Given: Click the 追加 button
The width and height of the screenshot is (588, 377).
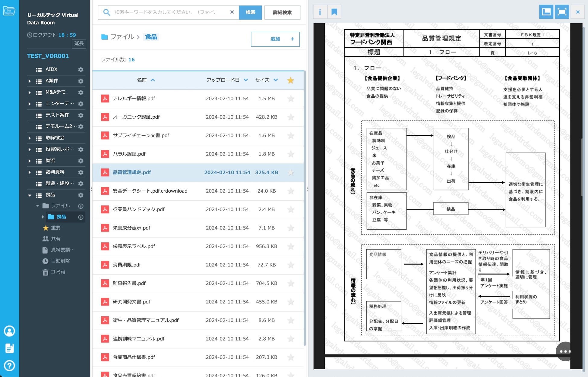Looking at the screenshot, I should 275,39.
